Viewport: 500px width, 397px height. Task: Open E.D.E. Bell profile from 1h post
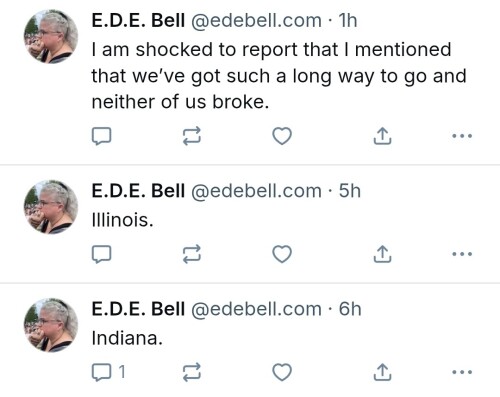coord(138,21)
